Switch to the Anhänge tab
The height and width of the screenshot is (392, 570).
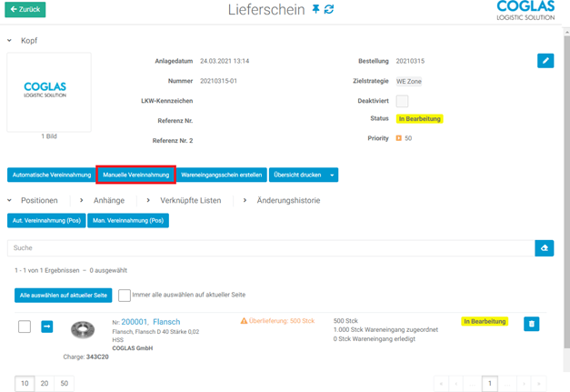(108, 200)
